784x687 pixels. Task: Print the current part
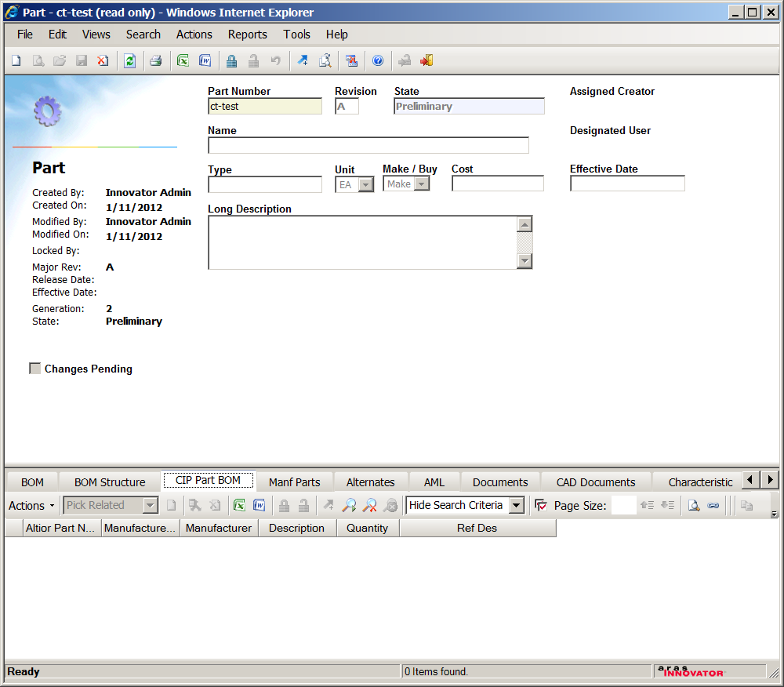(156, 60)
